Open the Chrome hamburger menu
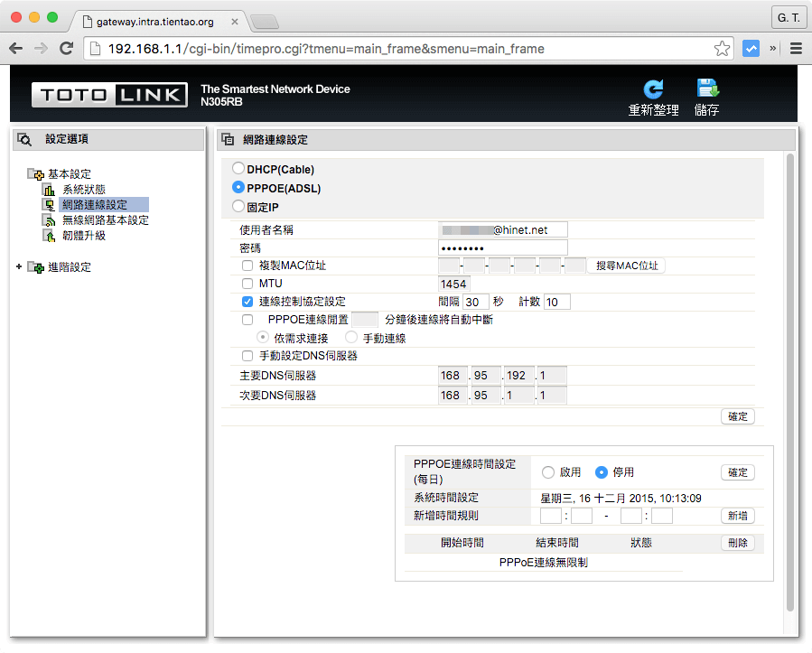Viewport: 812px width, 653px height. click(x=796, y=49)
